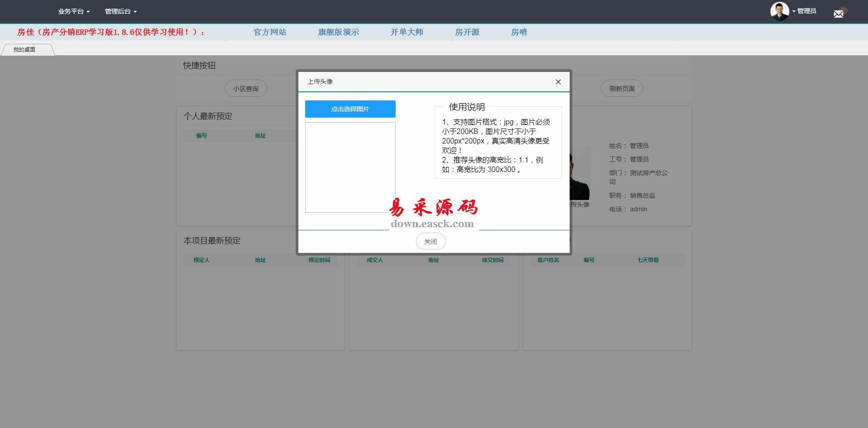
Task: Go to the 房开源 link
Action: [467, 32]
